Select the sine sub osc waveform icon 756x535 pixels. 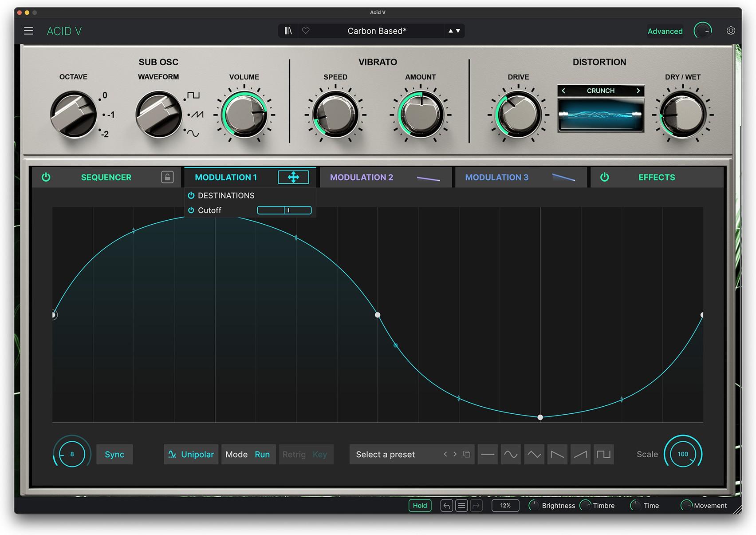(193, 133)
